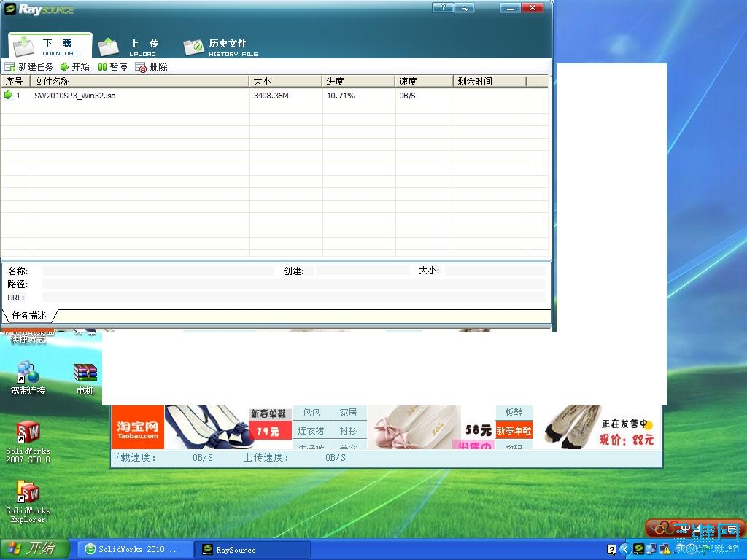Open the 板鞋 category link in ad
The height and width of the screenshot is (560, 747).
click(514, 413)
